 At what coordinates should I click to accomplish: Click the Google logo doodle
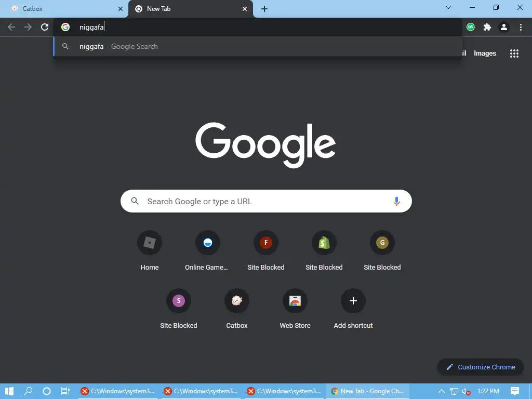click(x=265, y=145)
